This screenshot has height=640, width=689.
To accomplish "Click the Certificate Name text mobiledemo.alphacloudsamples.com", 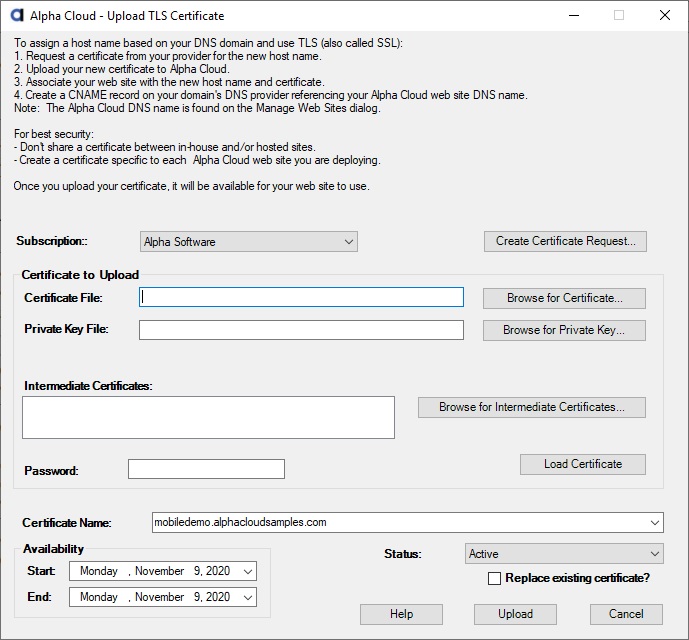I will click(240, 522).
